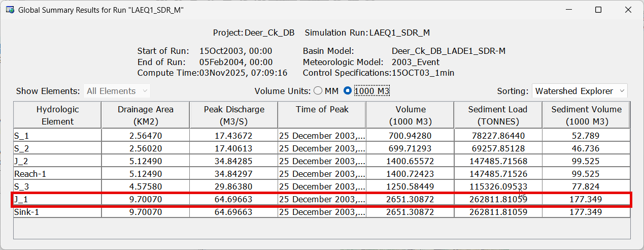Select the J_2 junction row
The image size is (644, 250).
click(57, 161)
